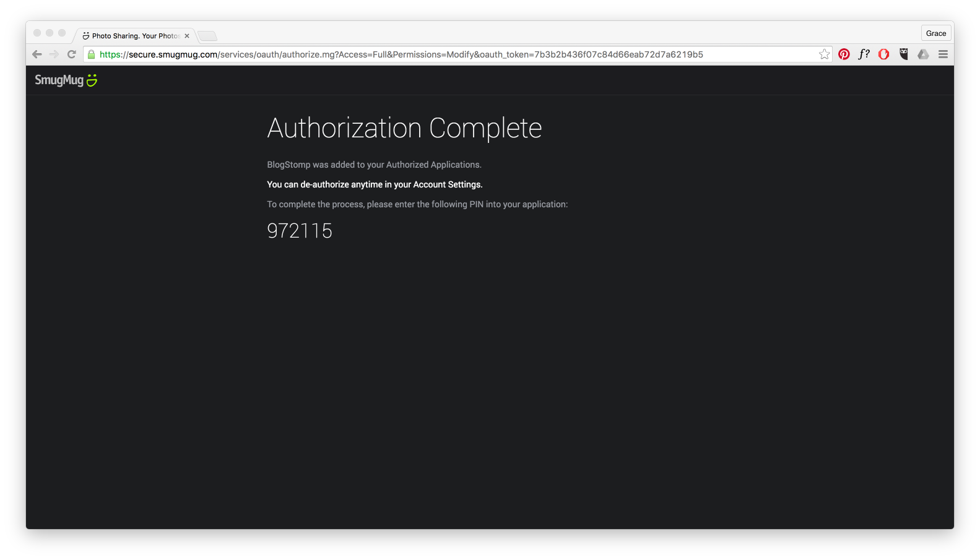
Task: Maximize the browser window
Action: pyautogui.click(x=62, y=33)
